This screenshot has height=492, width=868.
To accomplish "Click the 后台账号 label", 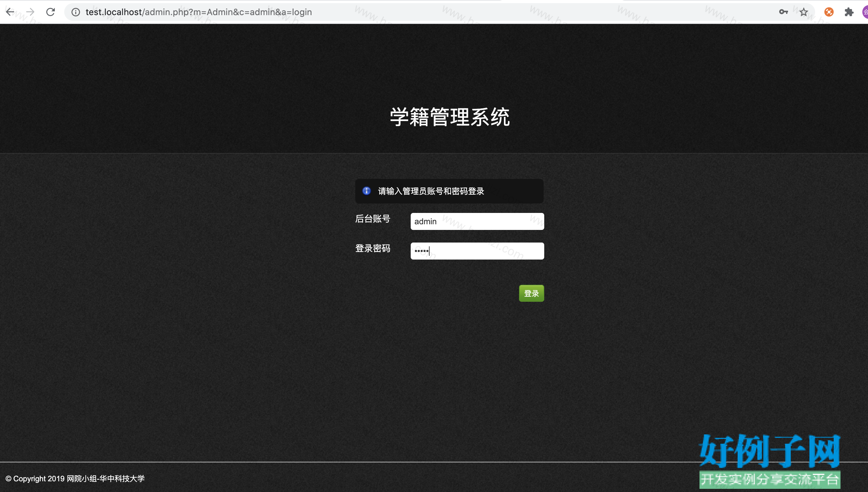I will [373, 219].
